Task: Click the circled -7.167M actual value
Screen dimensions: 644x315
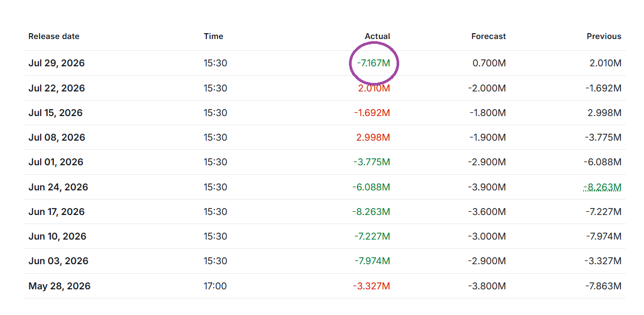Action: (x=374, y=63)
